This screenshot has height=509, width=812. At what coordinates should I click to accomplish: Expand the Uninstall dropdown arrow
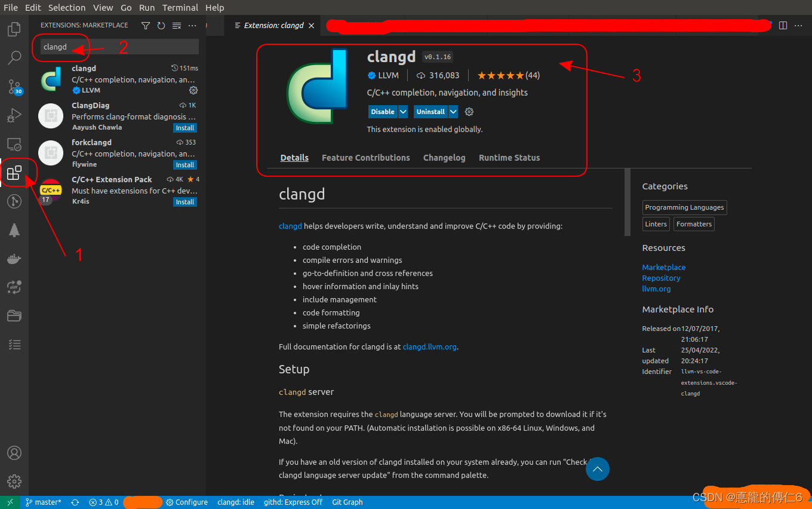tap(453, 112)
